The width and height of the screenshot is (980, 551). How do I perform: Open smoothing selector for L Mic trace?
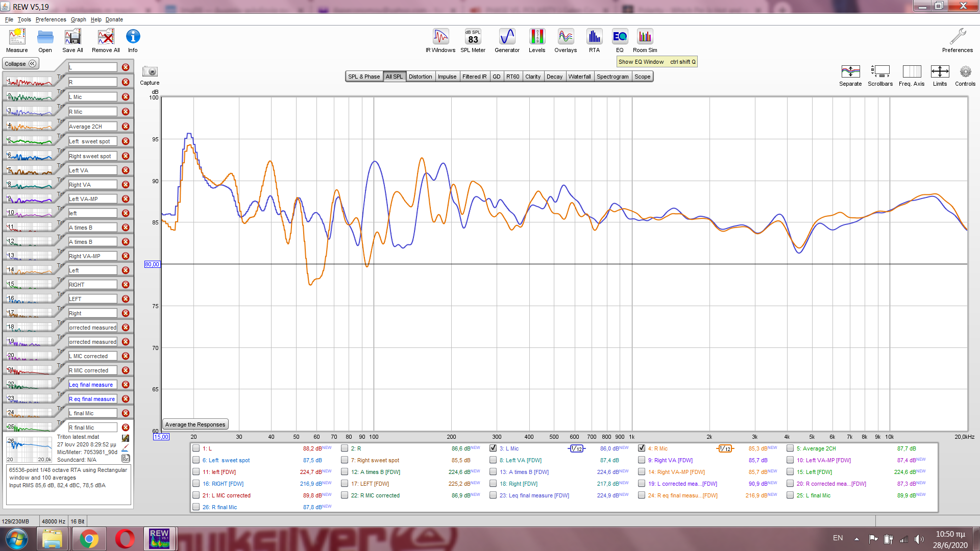pyautogui.click(x=576, y=448)
